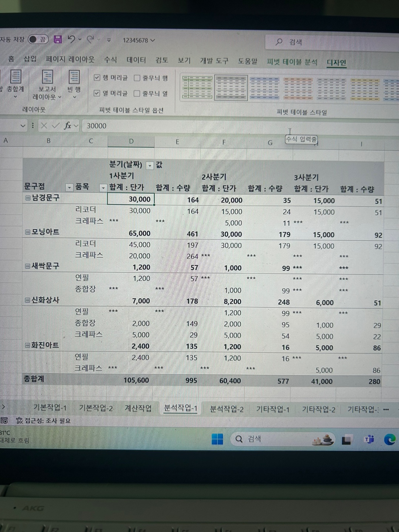Viewport: 399px width, 532px height.
Task: Click the Undo arrow icon
Action: [x=72, y=39]
